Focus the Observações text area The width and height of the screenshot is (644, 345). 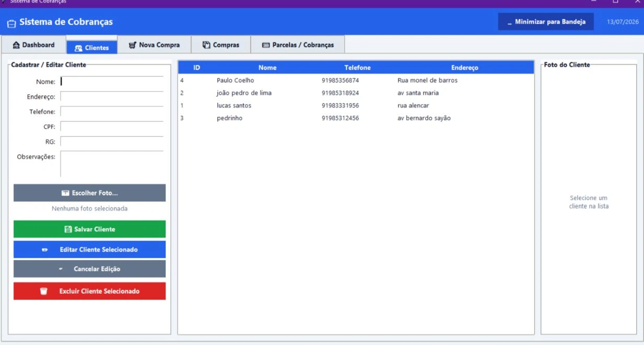pos(112,164)
